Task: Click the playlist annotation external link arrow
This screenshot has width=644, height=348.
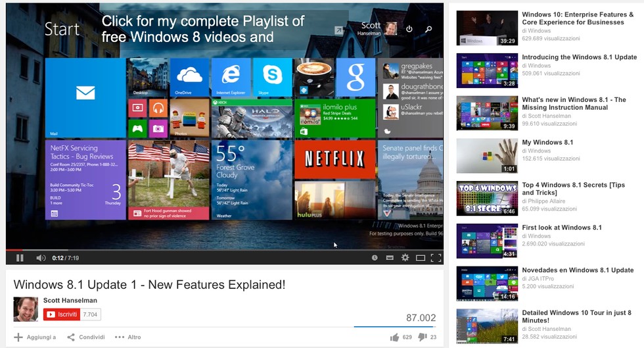Action: click(338, 30)
